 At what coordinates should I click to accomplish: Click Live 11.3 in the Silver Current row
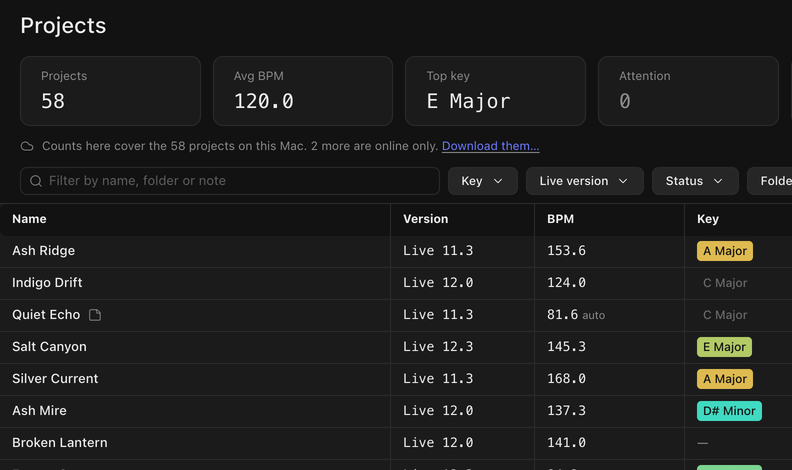coord(438,379)
